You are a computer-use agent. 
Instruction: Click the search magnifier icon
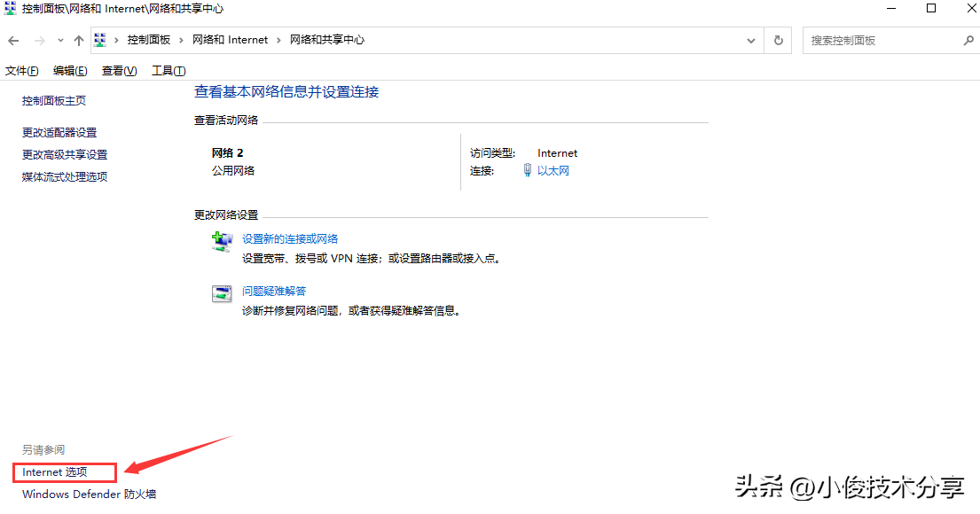[x=968, y=41]
